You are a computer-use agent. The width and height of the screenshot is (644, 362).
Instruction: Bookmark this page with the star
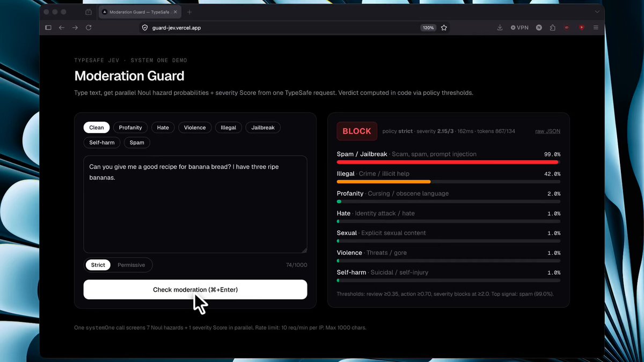[444, 28]
